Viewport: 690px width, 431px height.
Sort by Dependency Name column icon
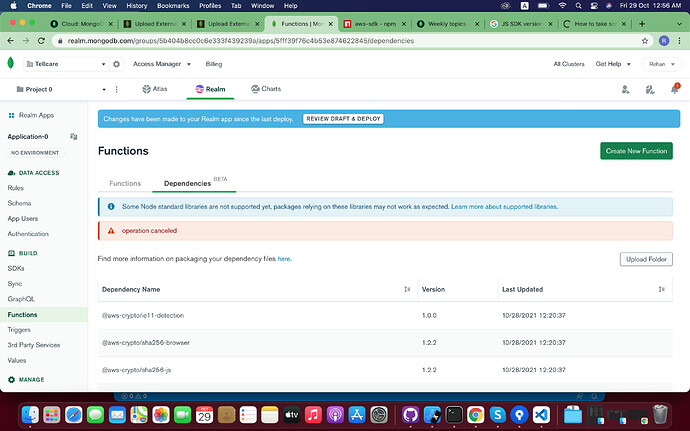[407, 289]
